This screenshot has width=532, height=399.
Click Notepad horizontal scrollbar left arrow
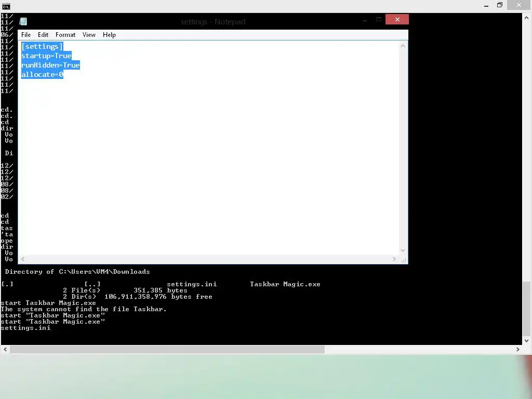click(x=23, y=259)
